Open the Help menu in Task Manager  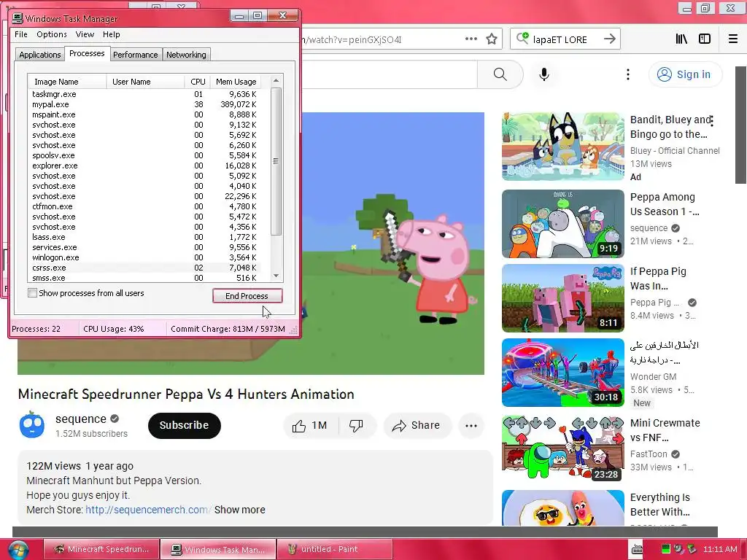click(x=112, y=34)
